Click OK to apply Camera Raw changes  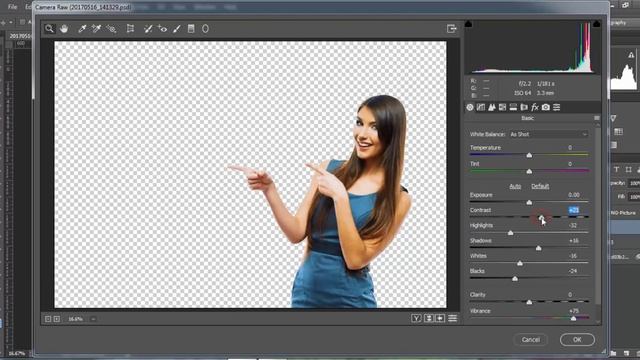[x=577, y=340]
